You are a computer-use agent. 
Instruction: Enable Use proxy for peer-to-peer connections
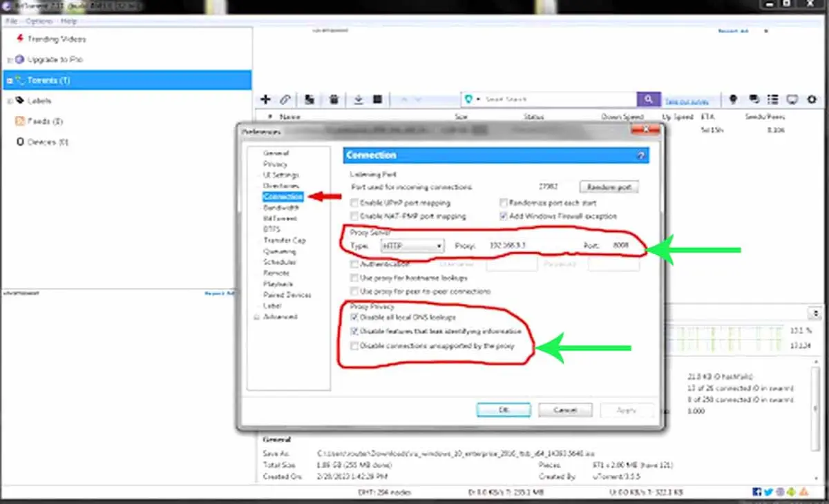(354, 291)
